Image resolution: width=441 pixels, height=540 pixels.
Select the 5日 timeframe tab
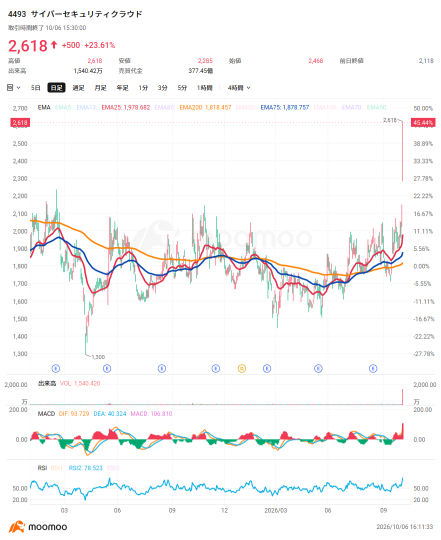(x=35, y=88)
